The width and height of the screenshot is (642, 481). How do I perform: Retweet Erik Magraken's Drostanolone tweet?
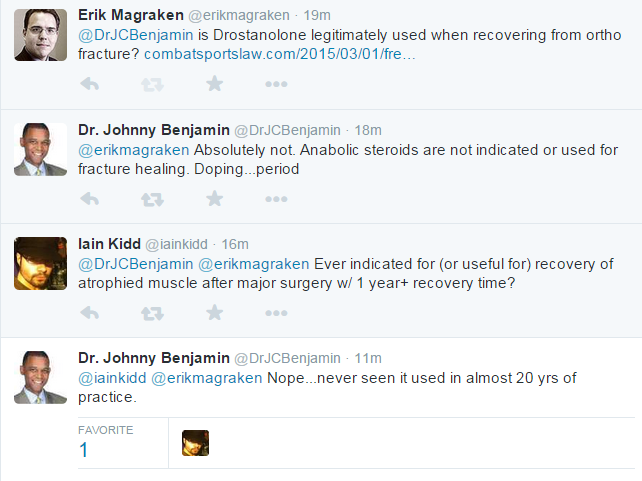(152, 85)
